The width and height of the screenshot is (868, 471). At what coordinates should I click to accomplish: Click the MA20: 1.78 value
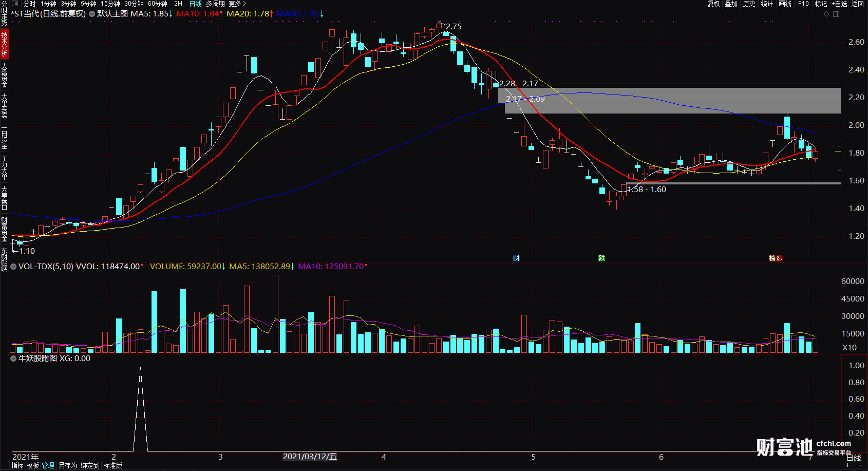tap(250, 14)
